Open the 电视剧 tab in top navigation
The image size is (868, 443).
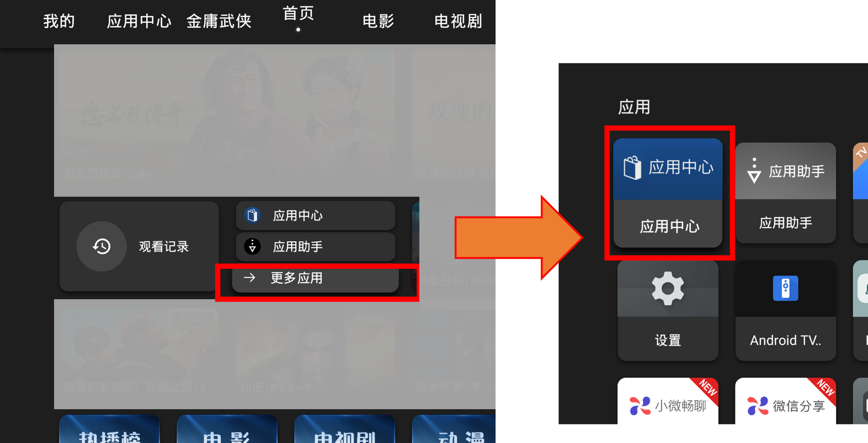(458, 21)
